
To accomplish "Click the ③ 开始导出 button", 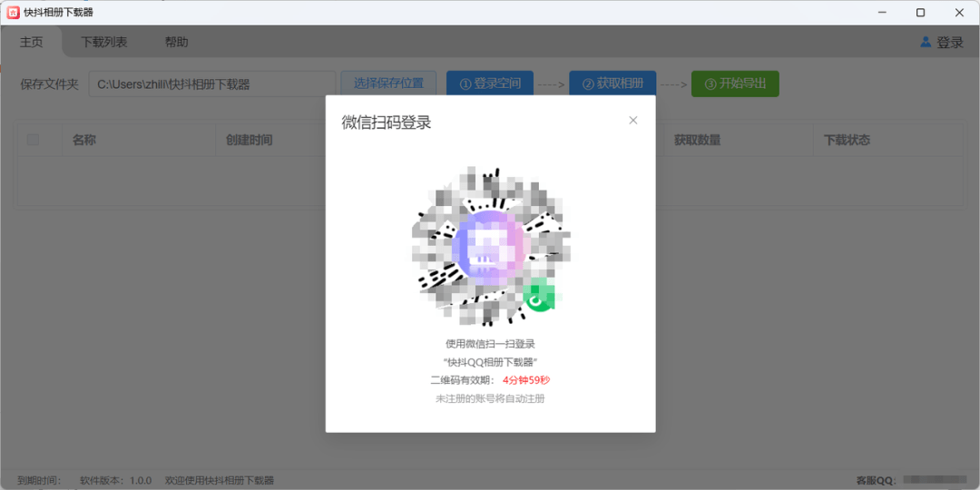I will tap(735, 83).
